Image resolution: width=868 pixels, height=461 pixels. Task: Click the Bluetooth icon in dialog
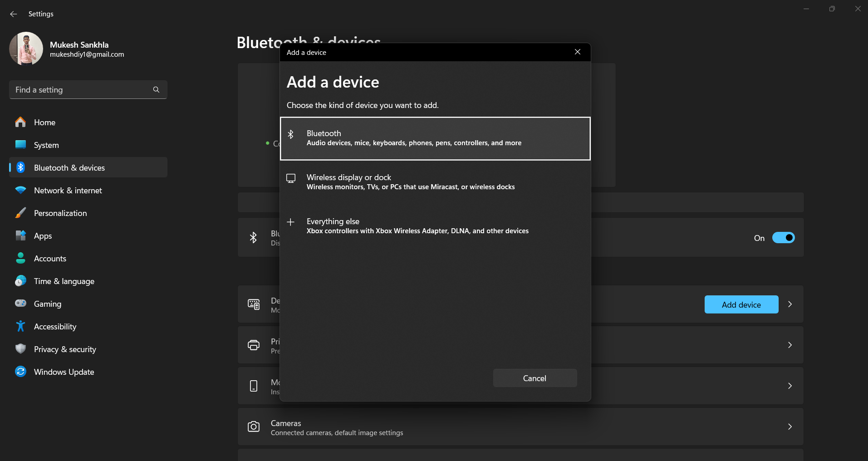(291, 134)
